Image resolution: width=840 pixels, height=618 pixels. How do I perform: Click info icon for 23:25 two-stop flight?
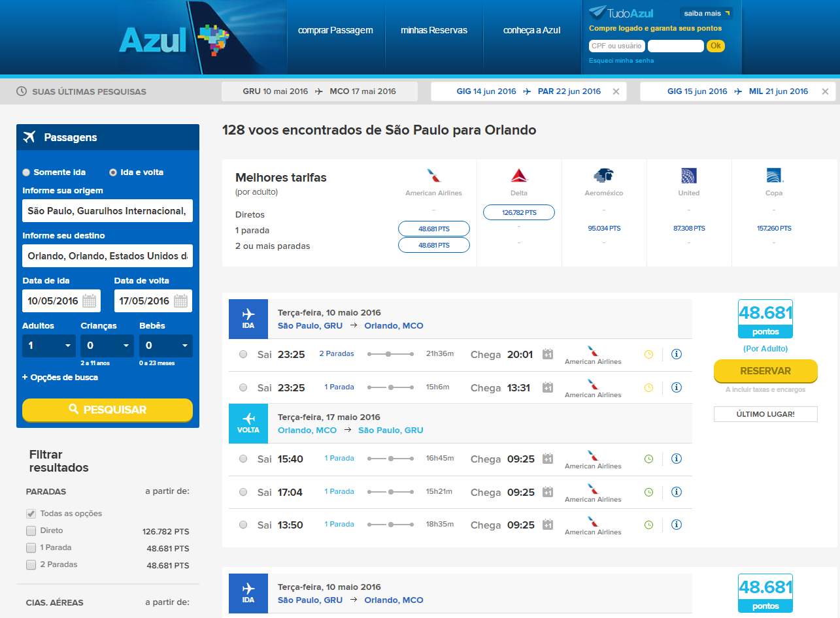677,354
